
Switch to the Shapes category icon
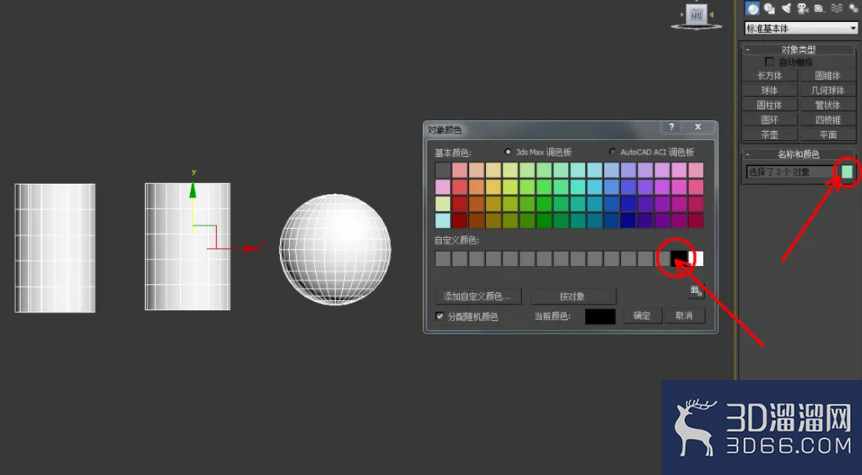click(769, 8)
